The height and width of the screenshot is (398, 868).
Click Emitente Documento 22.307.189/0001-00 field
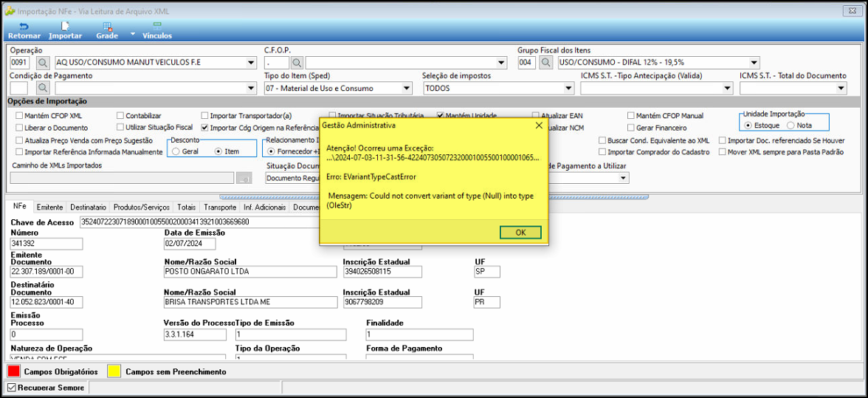(x=46, y=272)
